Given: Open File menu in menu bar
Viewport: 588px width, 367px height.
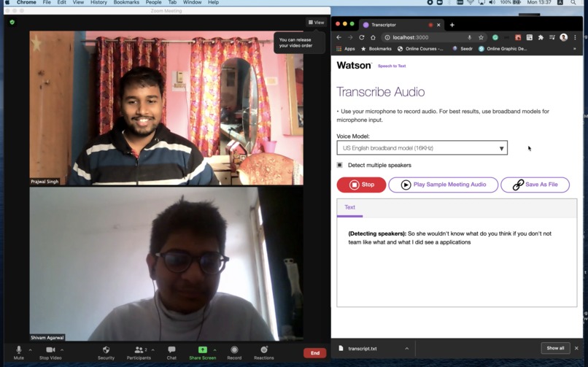Looking at the screenshot, I should coord(47,2).
